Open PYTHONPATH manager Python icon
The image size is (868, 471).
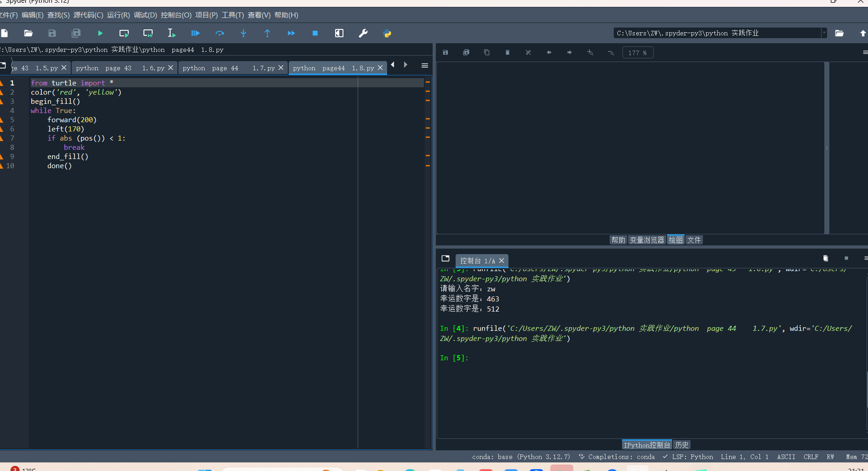(387, 33)
